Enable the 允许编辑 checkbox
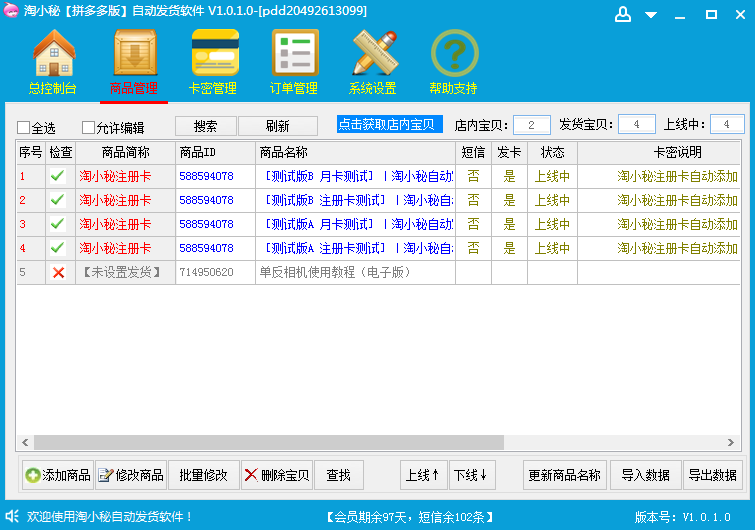755x530 pixels. [x=89, y=128]
